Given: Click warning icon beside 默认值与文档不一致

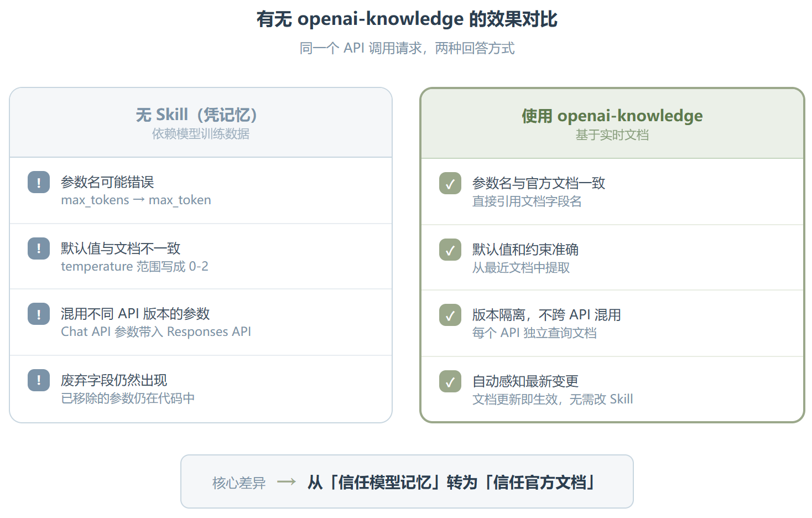Looking at the screenshot, I should pos(39,248).
